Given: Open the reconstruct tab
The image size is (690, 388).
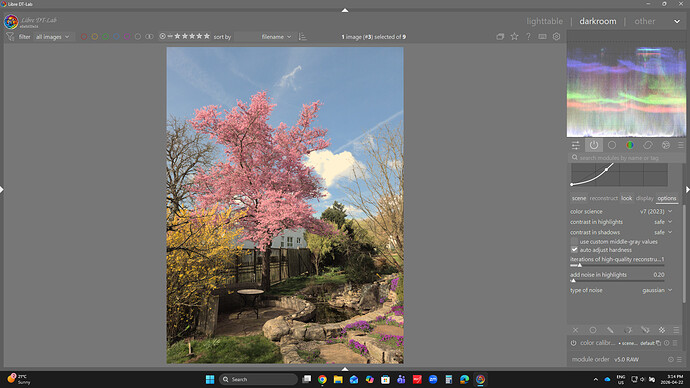Looking at the screenshot, I should pyautogui.click(x=604, y=198).
